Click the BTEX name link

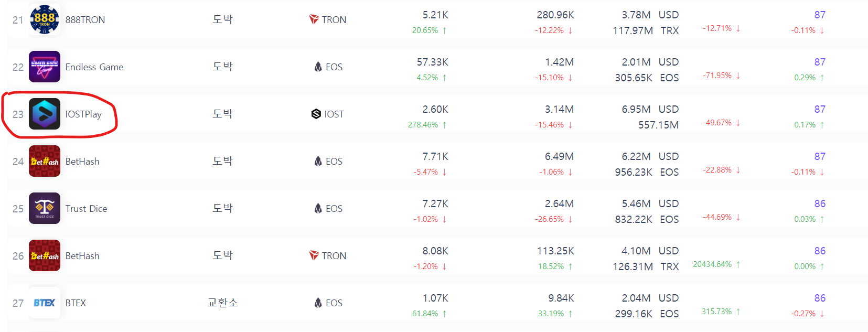click(x=76, y=303)
